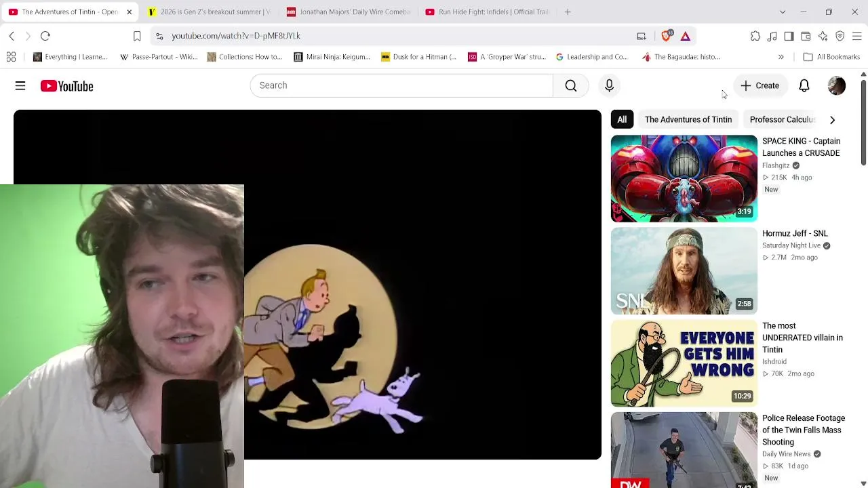Open the All Bookmarks folder
The height and width of the screenshot is (488, 868).
coord(831,57)
